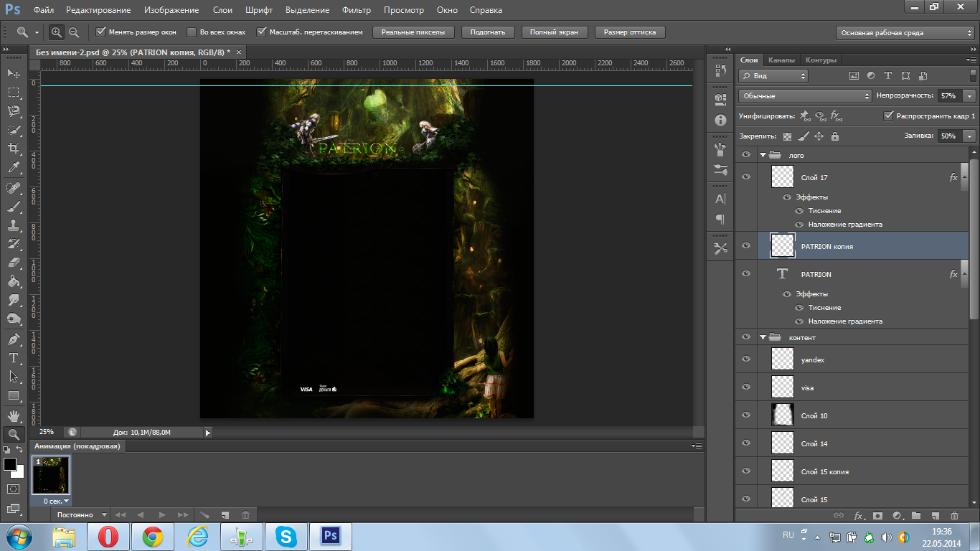Toggle 'Масштаб. перетаскиванием' checkbox
The image size is (980, 551).
(x=262, y=32)
